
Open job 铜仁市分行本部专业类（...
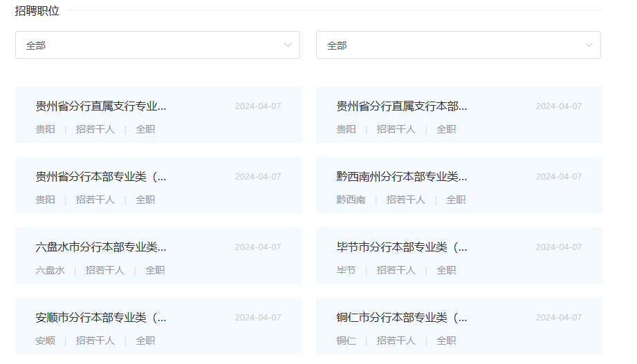click(x=401, y=318)
